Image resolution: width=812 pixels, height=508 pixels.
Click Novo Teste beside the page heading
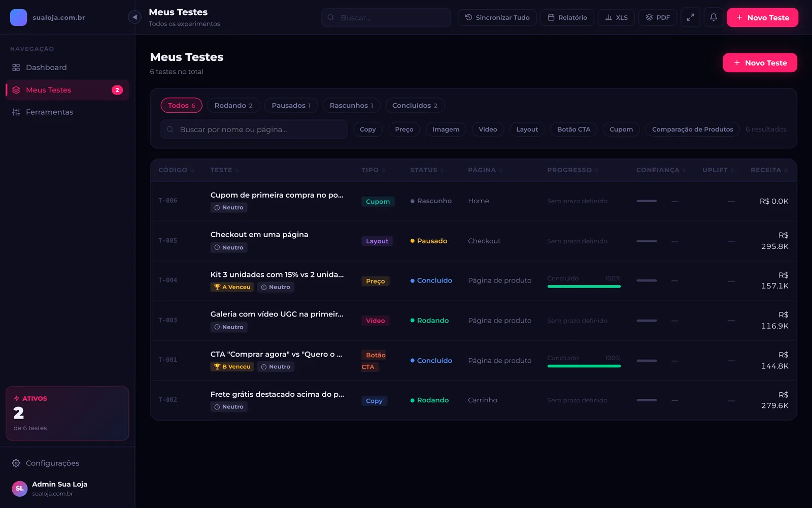click(760, 62)
